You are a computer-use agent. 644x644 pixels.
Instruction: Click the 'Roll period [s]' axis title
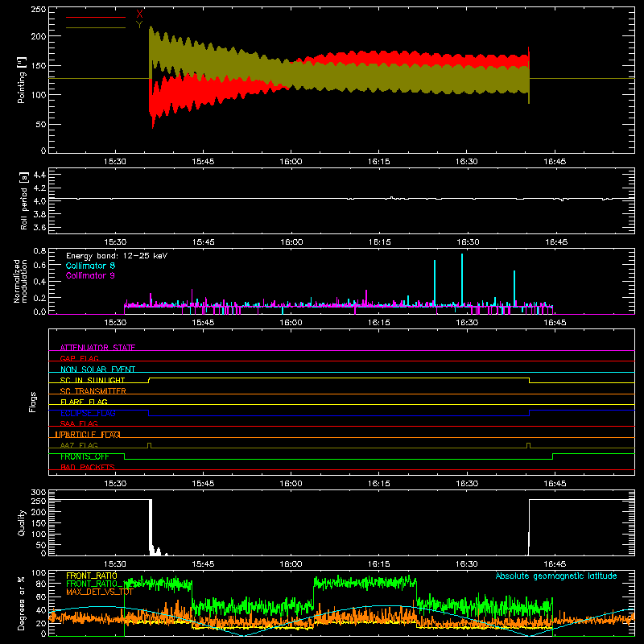24,200
